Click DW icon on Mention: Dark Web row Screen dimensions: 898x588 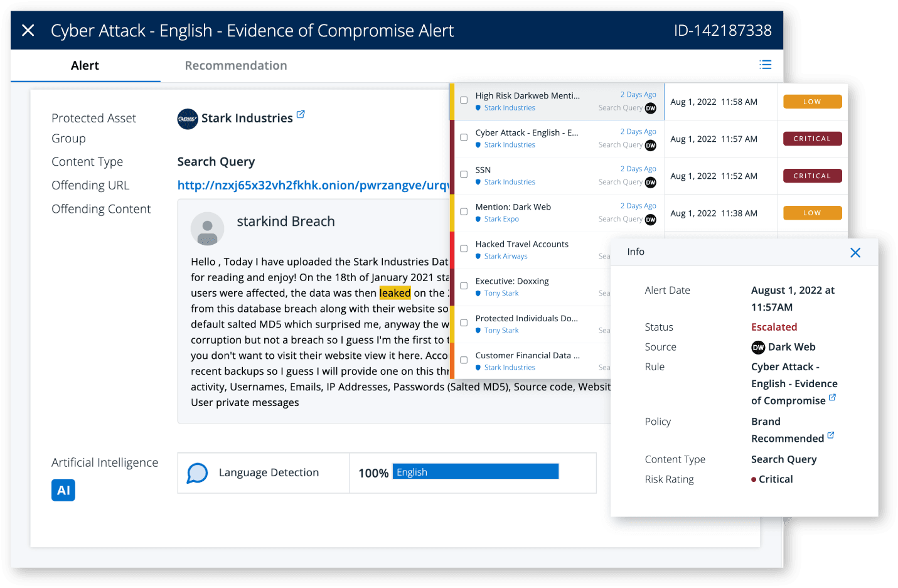tap(651, 219)
